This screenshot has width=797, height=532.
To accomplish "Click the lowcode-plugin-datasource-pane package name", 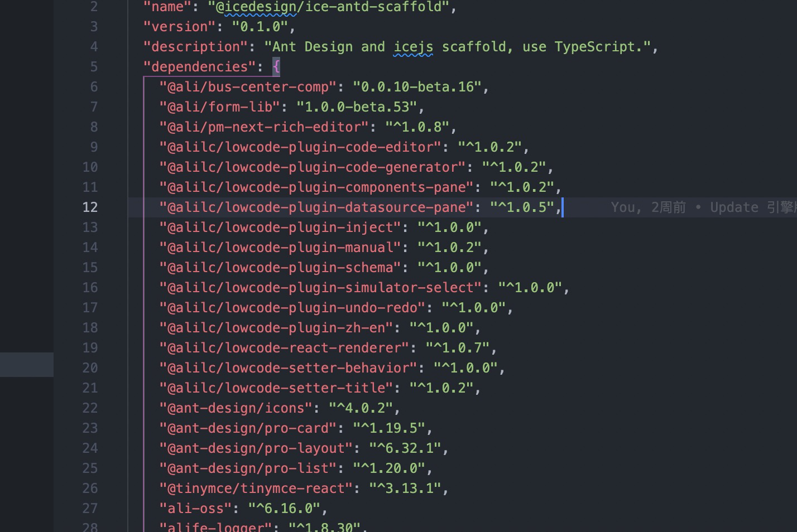I will (317, 207).
